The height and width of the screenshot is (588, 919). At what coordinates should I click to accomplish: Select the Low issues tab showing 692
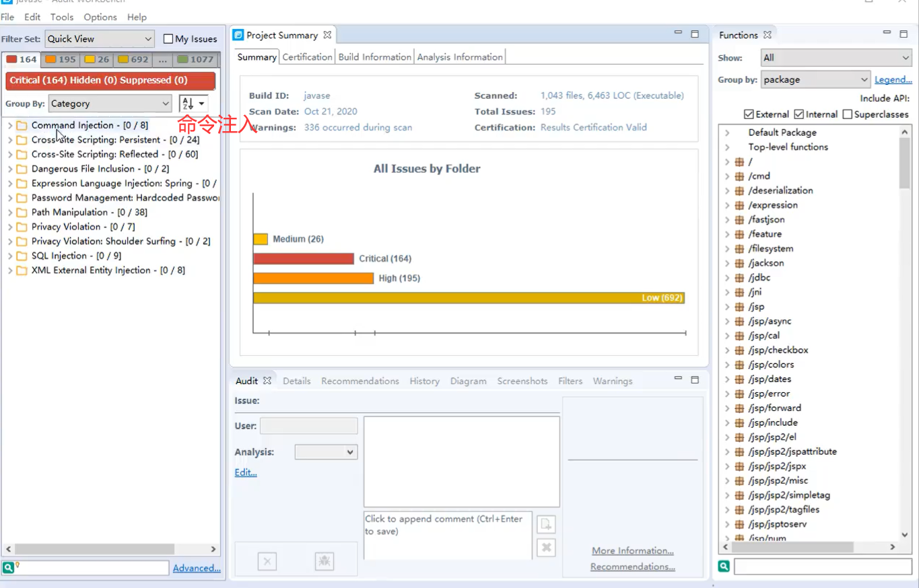pyautogui.click(x=133, y=59)
